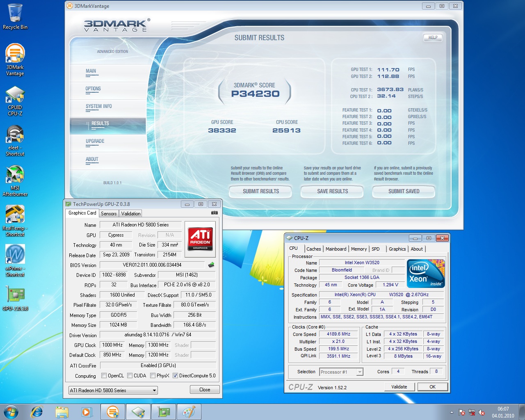Open Windows Explorer folder in taskbar
Viewport: 525px width, 420px height.
click(x=62, y=412)
